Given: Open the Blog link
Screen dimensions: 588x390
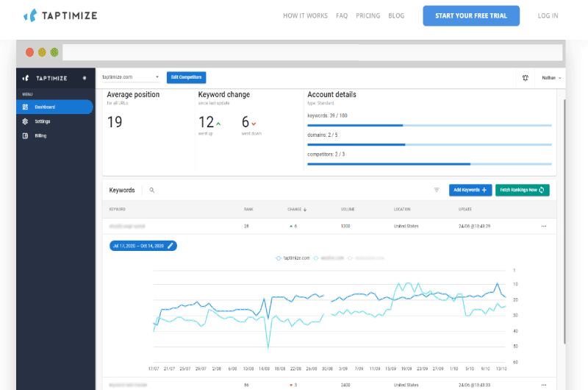Looking at the screenshot, I should pos(396,15).
